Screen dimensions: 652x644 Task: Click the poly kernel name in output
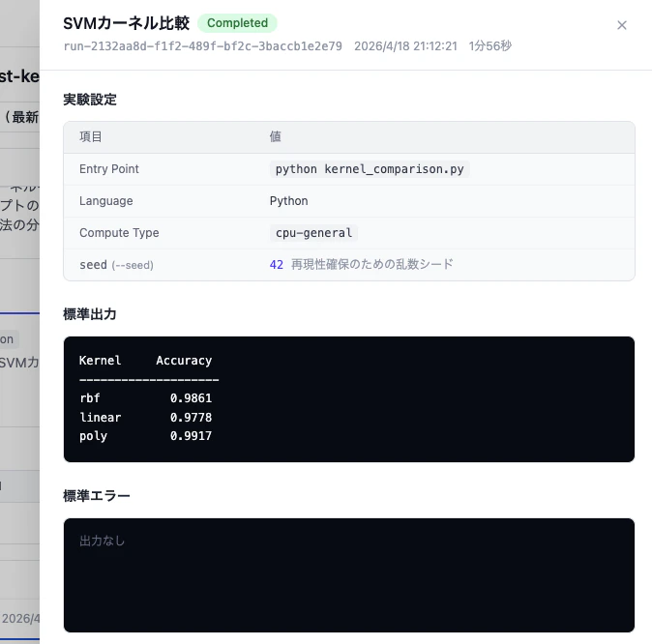click(x=93, y=436)
